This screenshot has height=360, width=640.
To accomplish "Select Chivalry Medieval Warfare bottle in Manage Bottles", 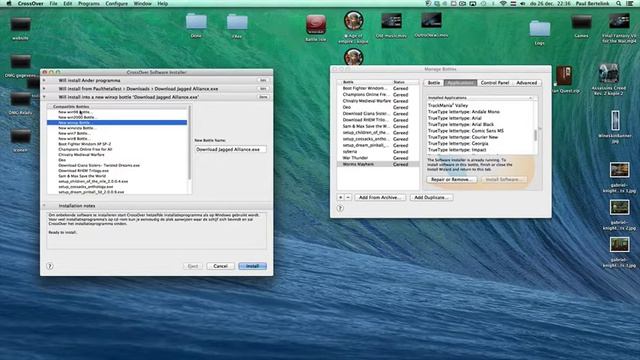I will (378, 101).
